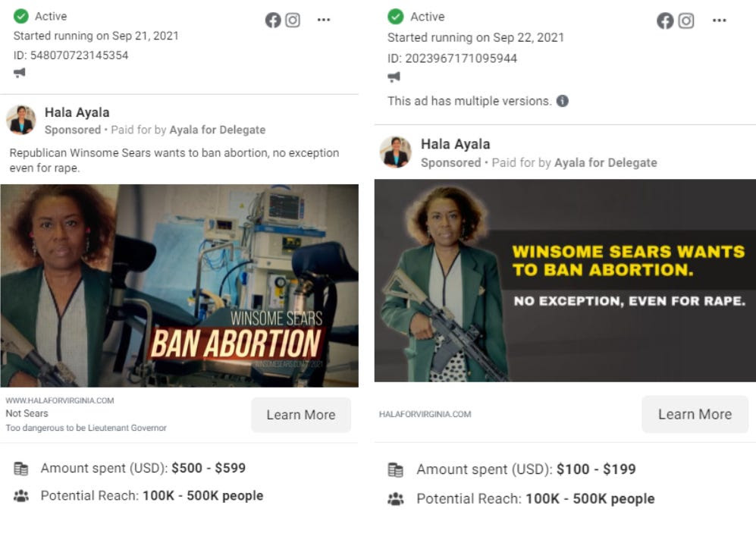Open the 'No exception, even for rape' ad image
756x543 pixels.
pyautogui.click(x=565, y=281)
